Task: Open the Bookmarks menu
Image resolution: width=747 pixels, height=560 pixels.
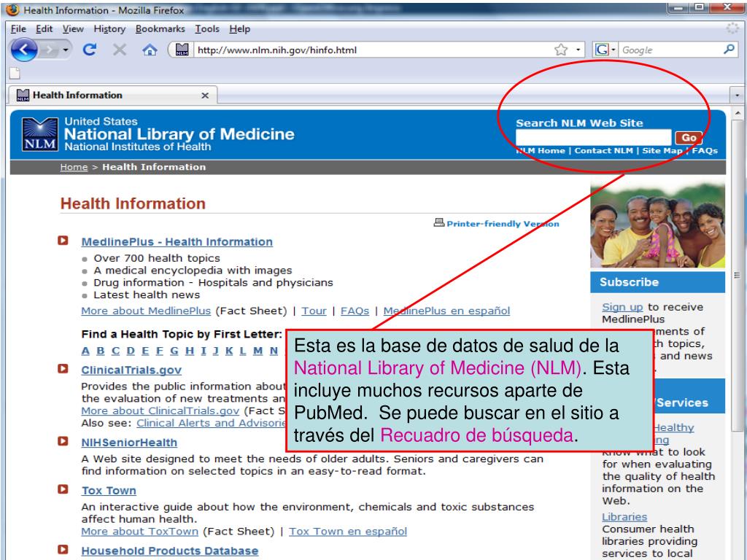Action: [160, 29]
